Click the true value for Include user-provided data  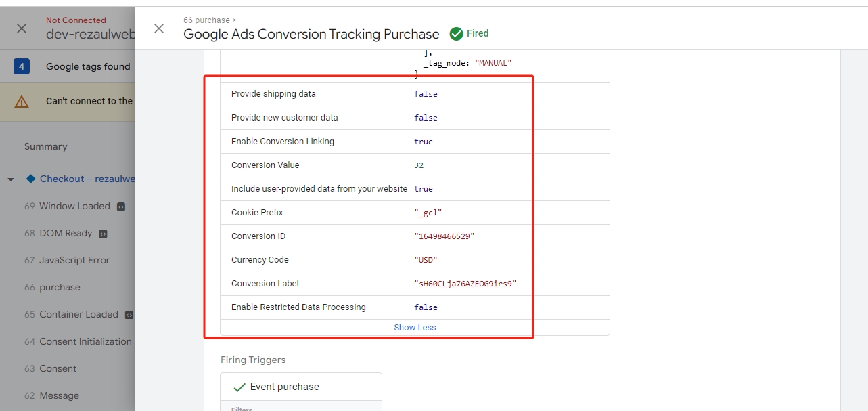[424, 189]
